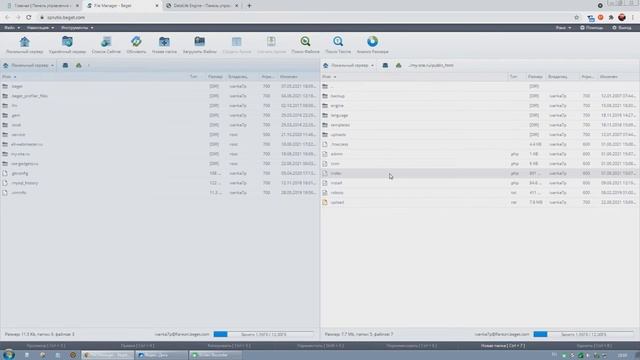The width and height of the screenshot is (640, 360).
Task: Click the Refresh toolbar icon
Action: (x=136, y=42)
